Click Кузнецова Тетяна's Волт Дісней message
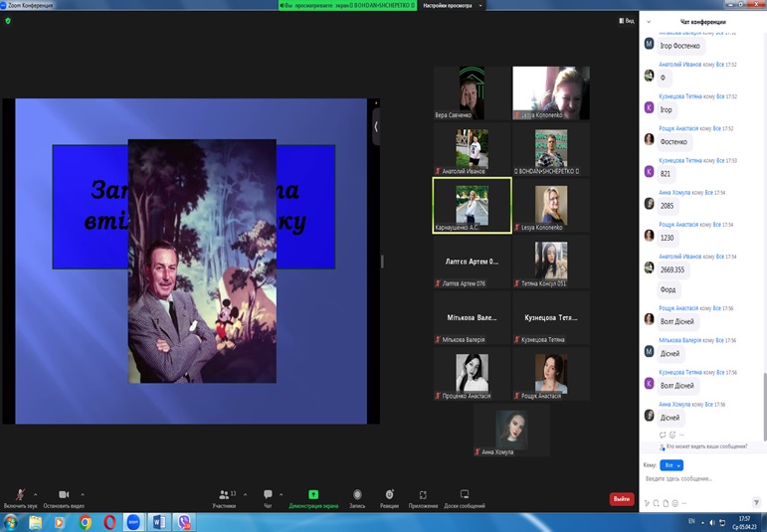767x532 pixels. coord(677,386)
